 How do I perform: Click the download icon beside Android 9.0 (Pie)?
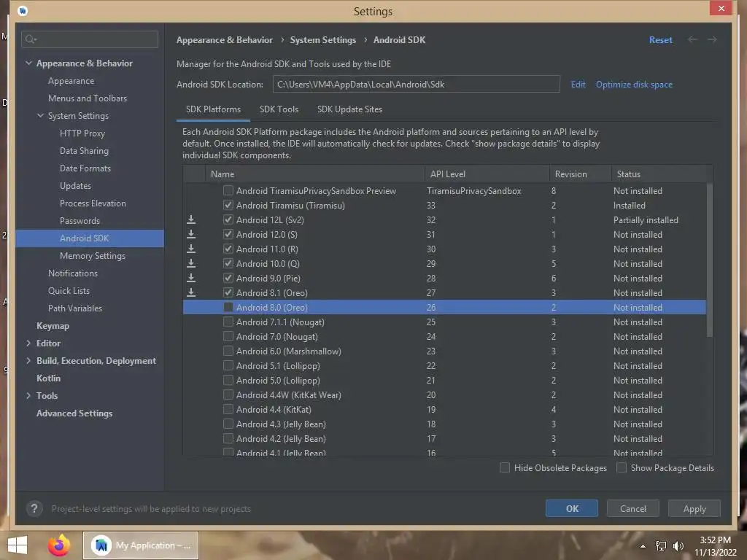(191, 278)
